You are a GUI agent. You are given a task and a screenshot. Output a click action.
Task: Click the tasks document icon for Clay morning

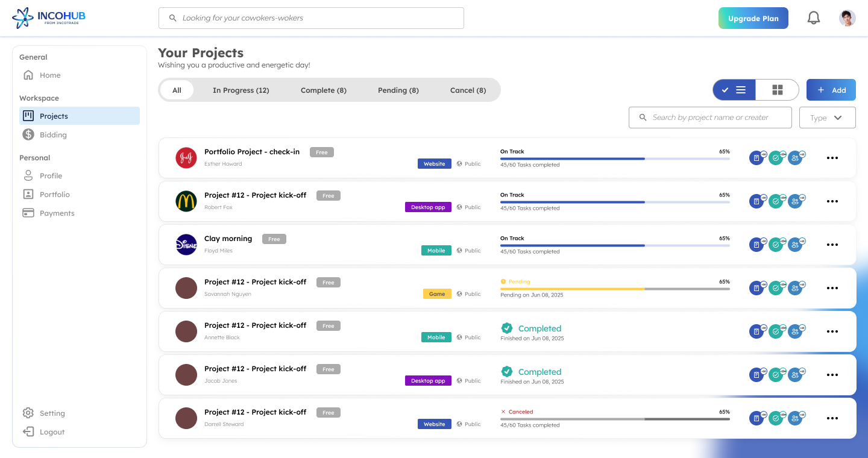click(x=756, y=245)
